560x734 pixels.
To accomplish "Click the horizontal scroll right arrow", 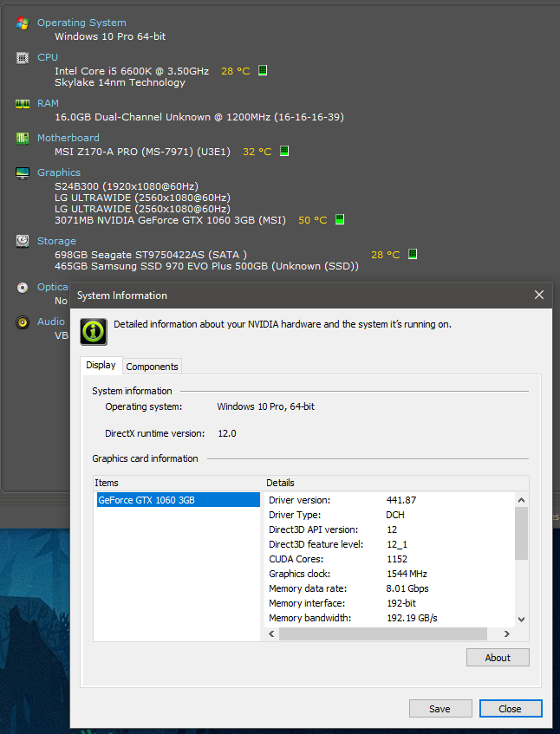I will tap(506, 633).
